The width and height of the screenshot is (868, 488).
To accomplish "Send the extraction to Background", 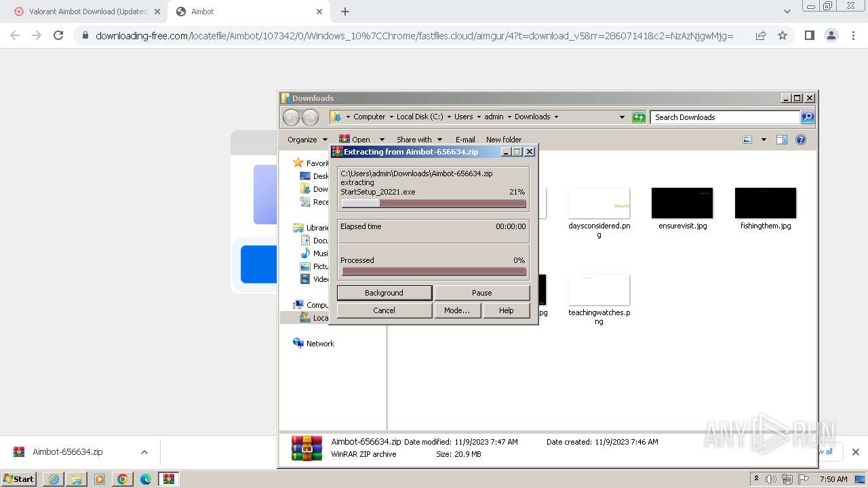I will coord(384,293).
